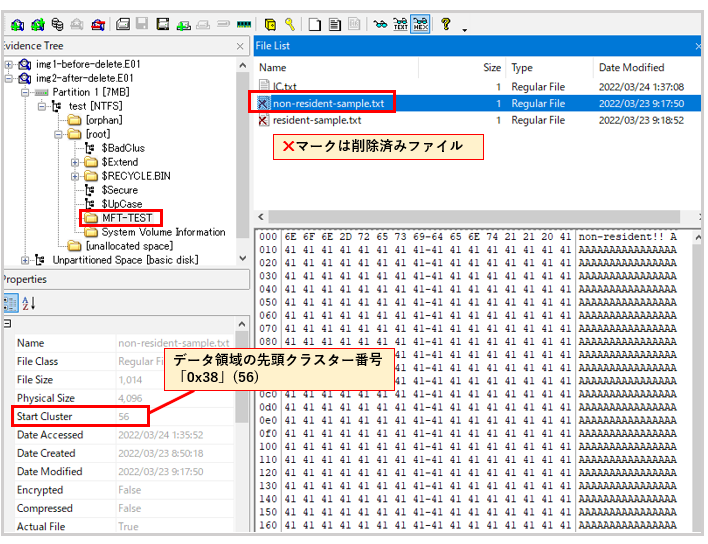
Task: Select the IC.txt file row
Action: pos(477,87)
